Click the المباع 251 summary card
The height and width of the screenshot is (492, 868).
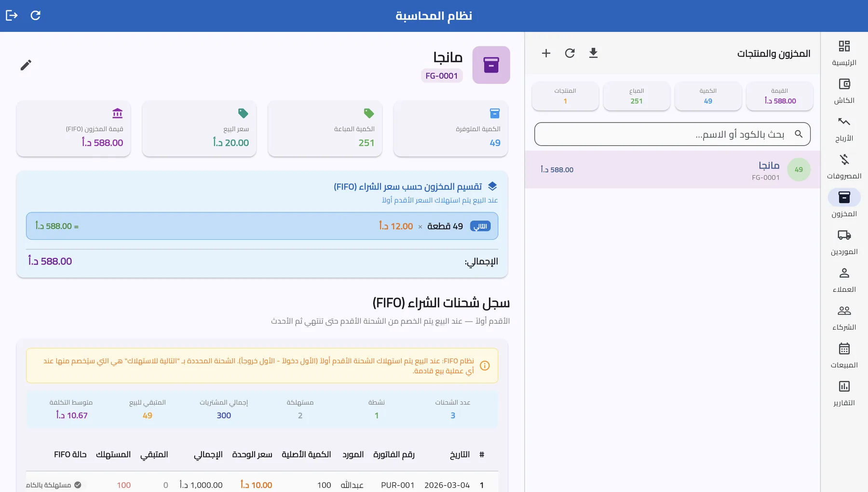click(x=637, y=96)
